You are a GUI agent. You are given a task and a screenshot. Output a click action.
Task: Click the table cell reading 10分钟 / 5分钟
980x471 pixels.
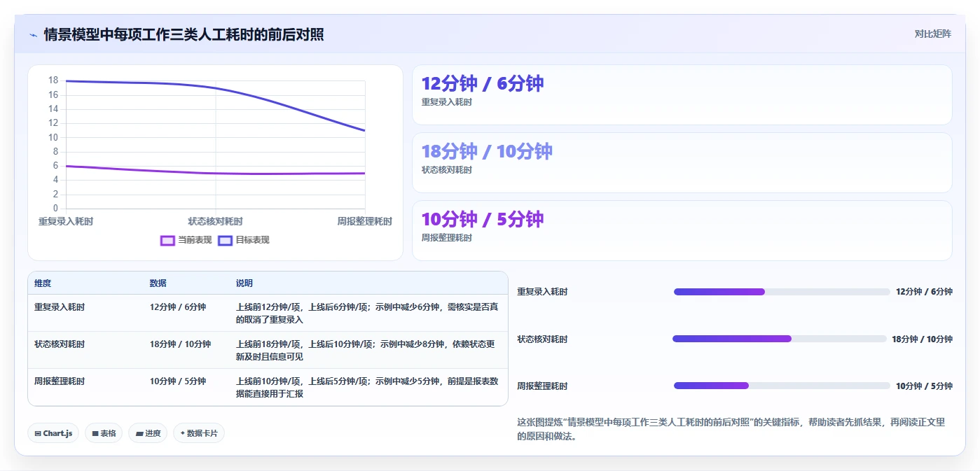[x=178, y=381]
